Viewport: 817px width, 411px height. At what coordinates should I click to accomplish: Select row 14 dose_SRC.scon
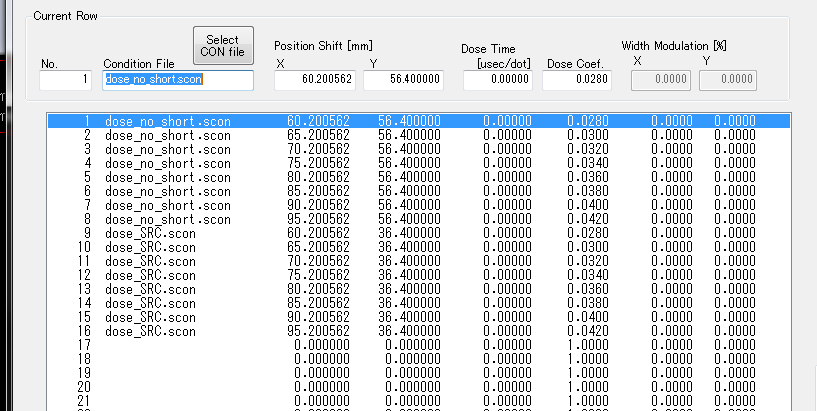419,304
